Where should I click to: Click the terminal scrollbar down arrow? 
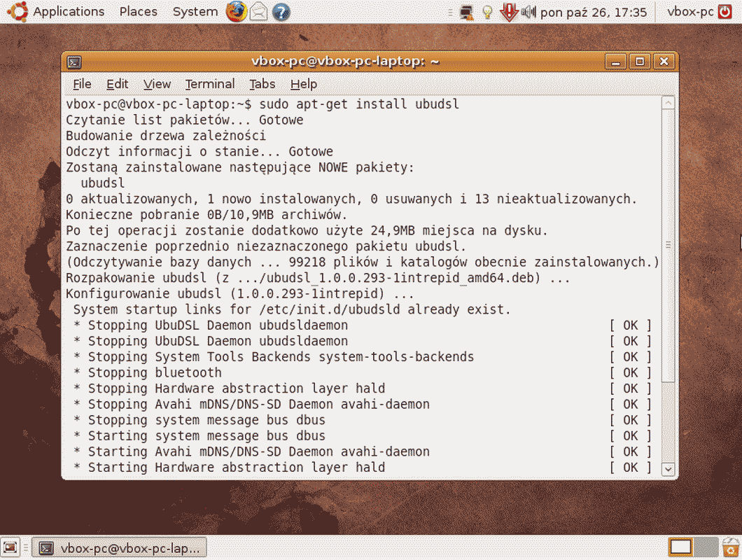pos(668,469)
